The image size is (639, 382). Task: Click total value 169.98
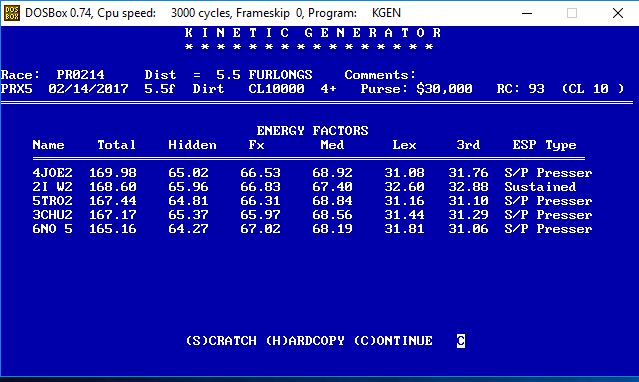point(113,173)
